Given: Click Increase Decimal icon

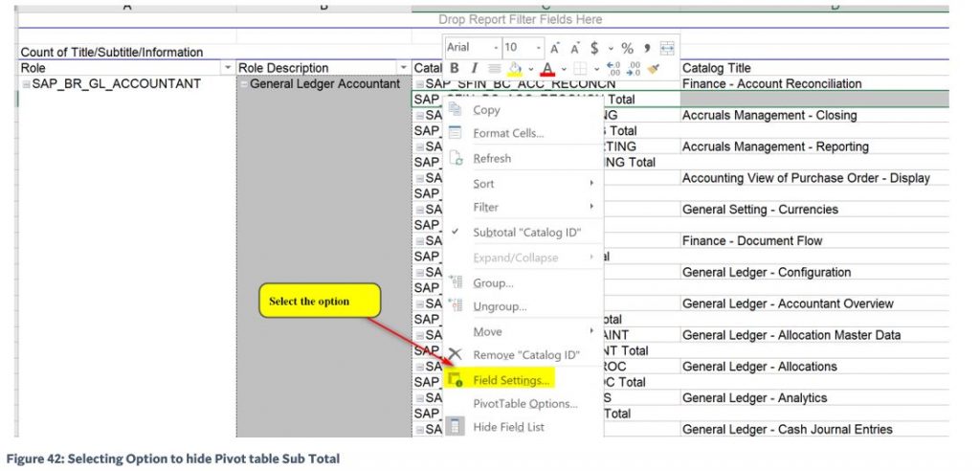Looking at the screenshot, I should click(613, 68).
